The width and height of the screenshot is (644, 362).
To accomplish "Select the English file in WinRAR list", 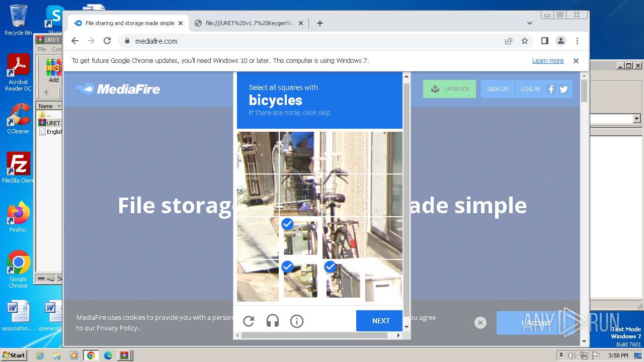I will 50,132.
